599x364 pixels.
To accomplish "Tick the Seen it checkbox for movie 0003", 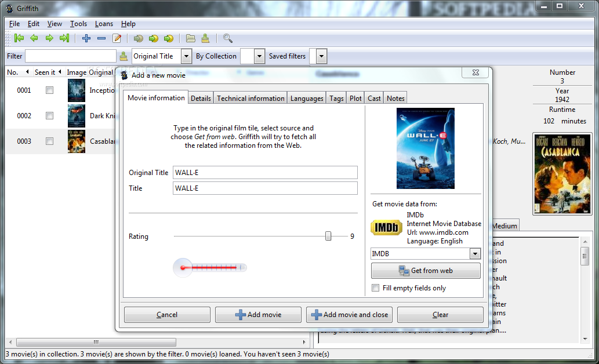I will click(x=49, y=141).
